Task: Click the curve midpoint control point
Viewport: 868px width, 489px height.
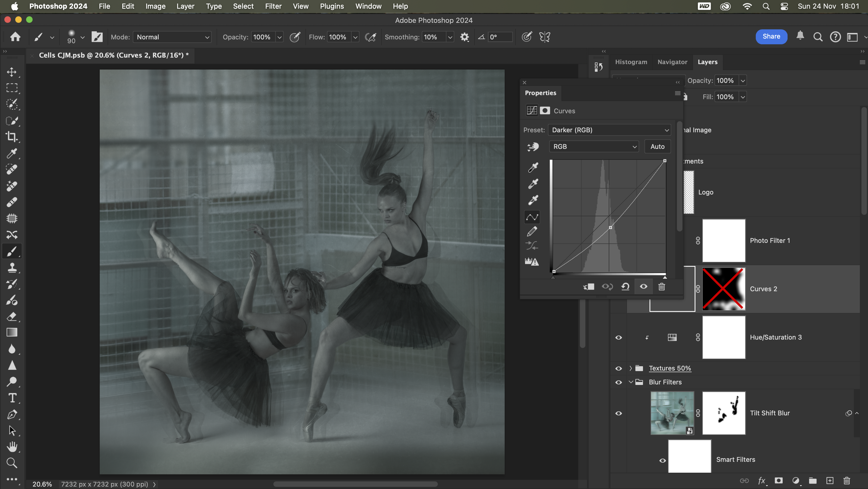Action: pyautogui.click(x=610, y=228)
